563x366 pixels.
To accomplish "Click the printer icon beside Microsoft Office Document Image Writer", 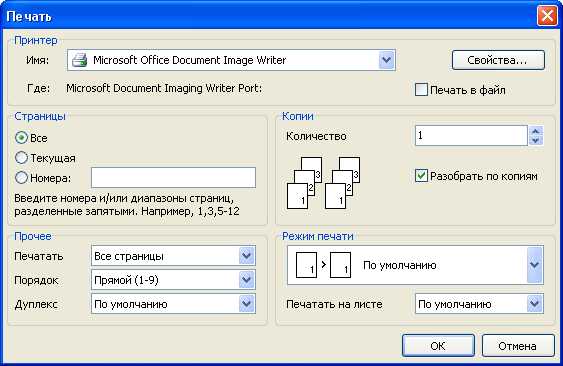I will [80, 60].
